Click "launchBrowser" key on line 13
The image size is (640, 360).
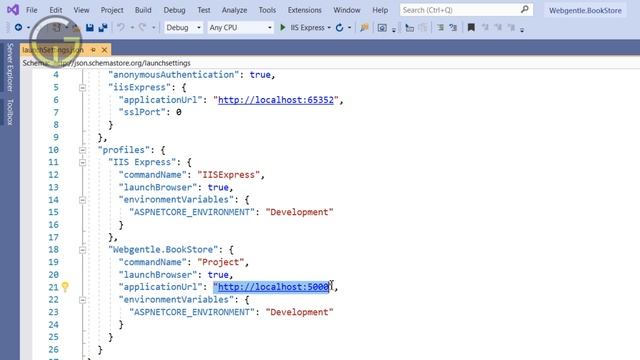point(158,187)
